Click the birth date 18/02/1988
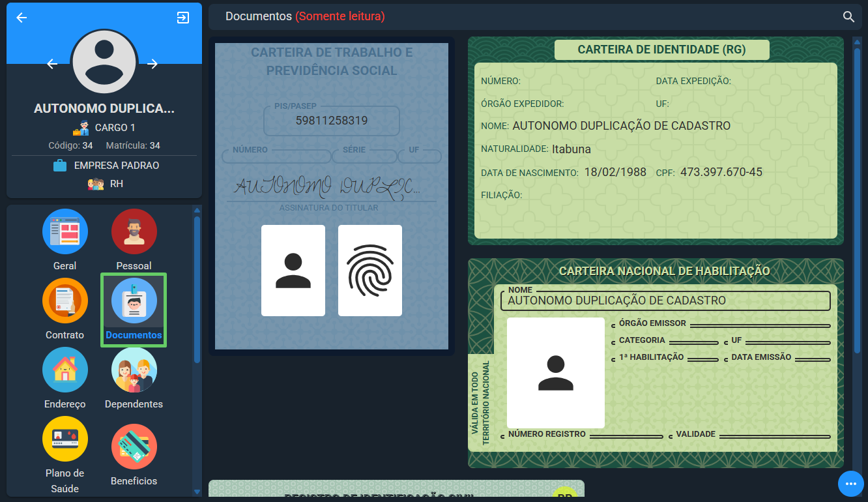The image size is (868, 502). tap(615, 172)
